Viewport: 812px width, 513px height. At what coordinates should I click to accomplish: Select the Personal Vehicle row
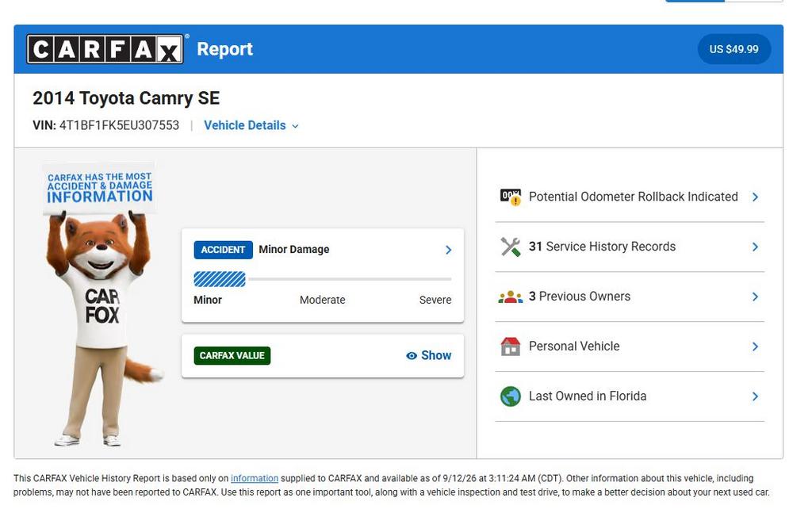[630, 346]
